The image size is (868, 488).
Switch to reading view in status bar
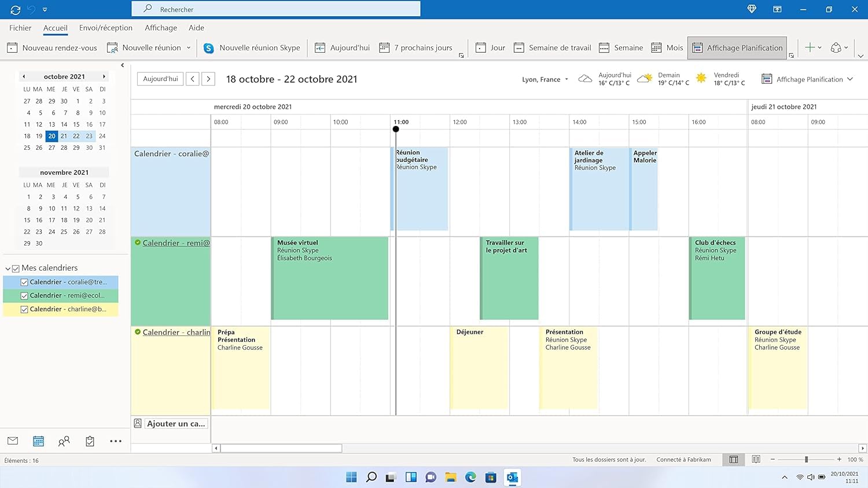(x=756, y=460)
